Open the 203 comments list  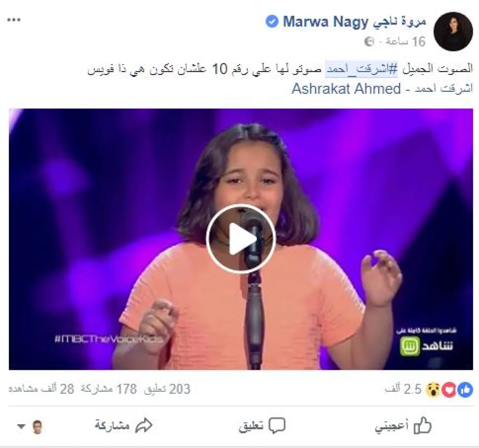click(x=167, y=389)
